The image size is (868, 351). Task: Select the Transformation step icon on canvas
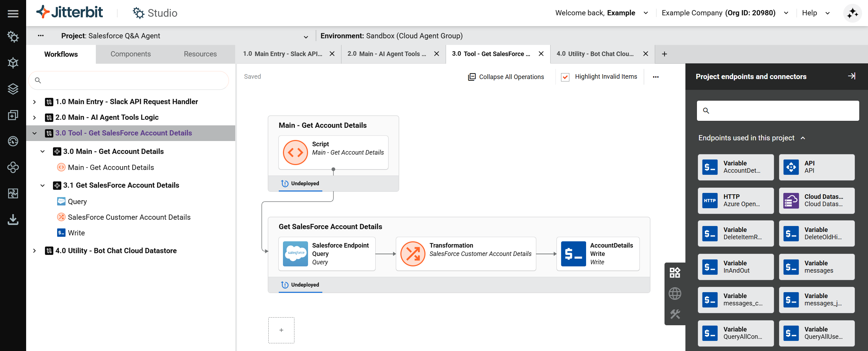tap(413, 253)
